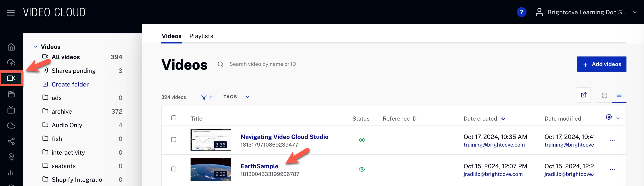Screen dimensions: 644x186
Task: Open the Social share sidebar icon
Action: click(11, 141)
